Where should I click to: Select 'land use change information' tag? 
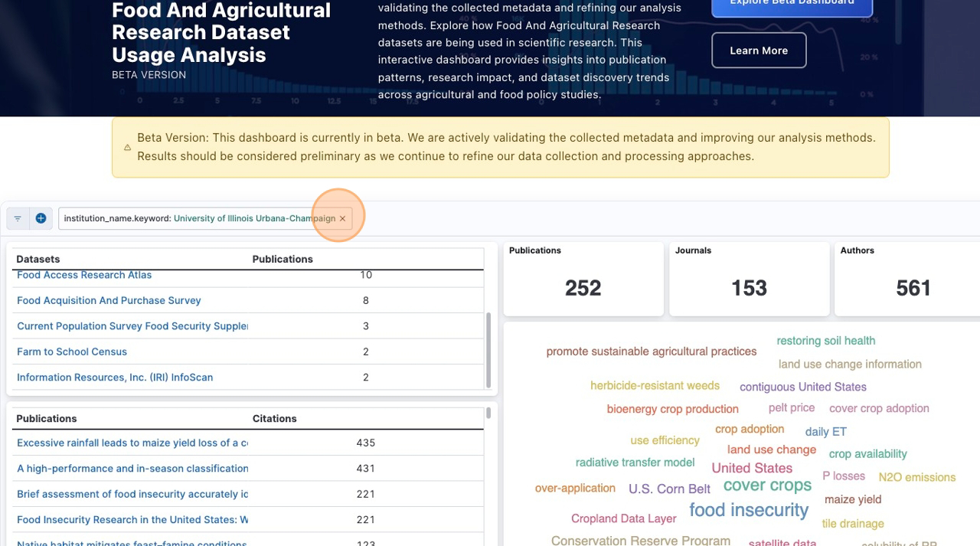tap(850, 365)
